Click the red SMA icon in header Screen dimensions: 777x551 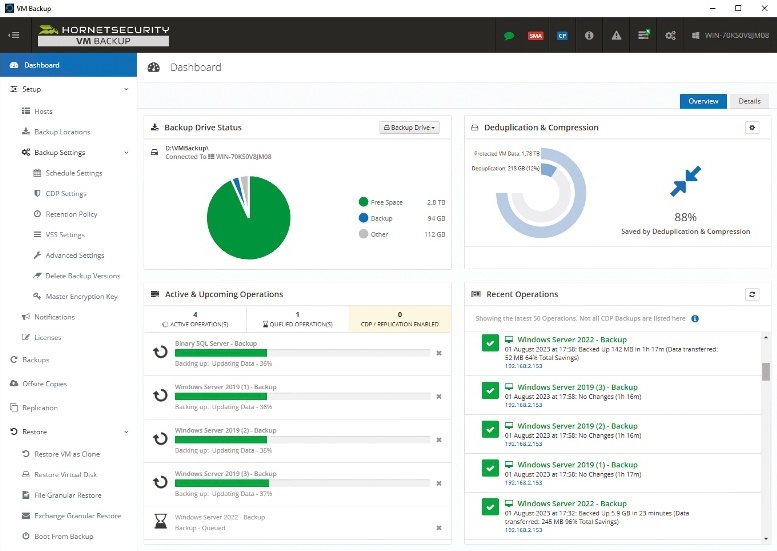(x=536, y=35)
